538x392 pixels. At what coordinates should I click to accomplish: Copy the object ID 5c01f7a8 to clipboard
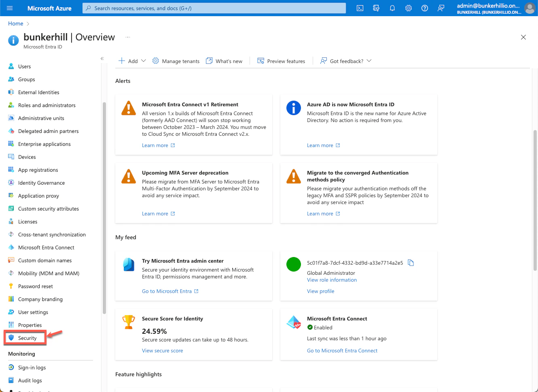point(411,263)
